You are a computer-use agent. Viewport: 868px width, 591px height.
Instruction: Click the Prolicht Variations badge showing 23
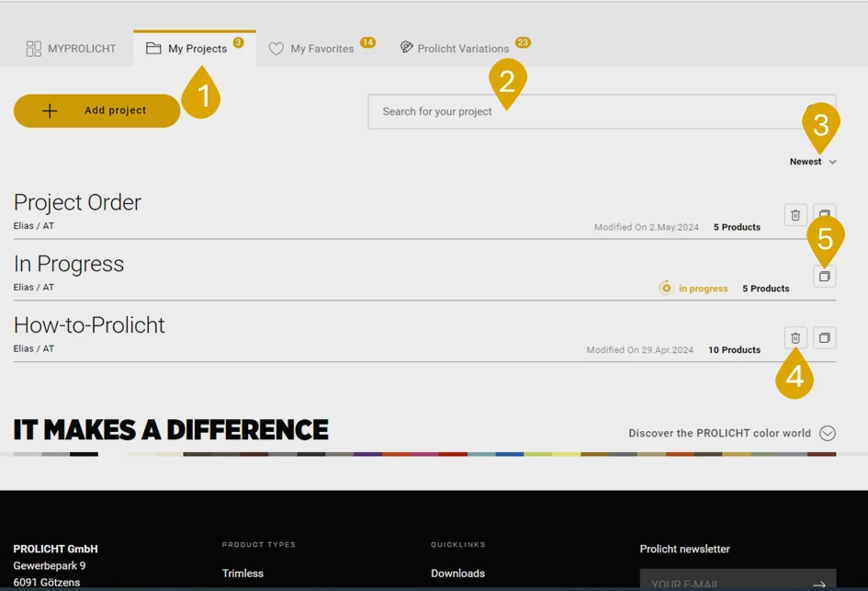coord(521,40)
